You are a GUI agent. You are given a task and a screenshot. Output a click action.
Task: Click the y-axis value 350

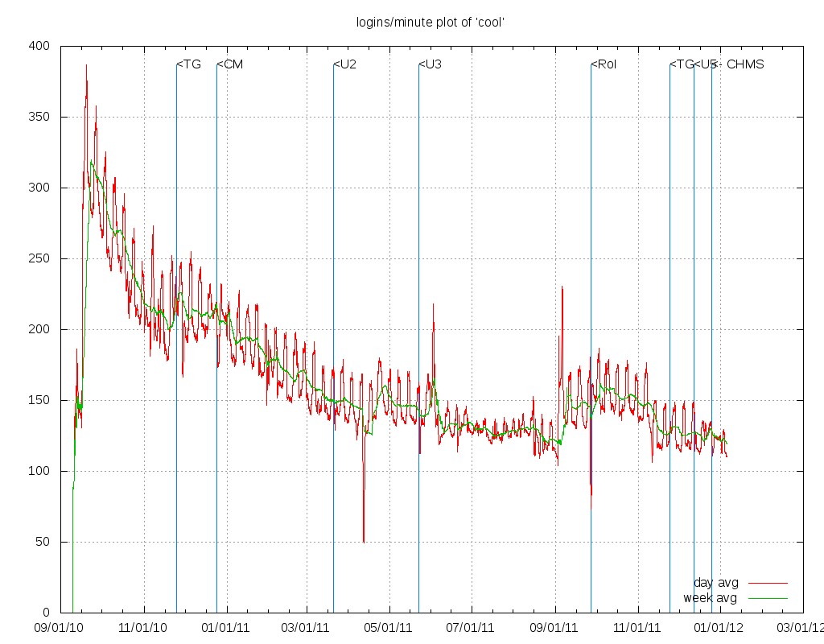(39, 117)
